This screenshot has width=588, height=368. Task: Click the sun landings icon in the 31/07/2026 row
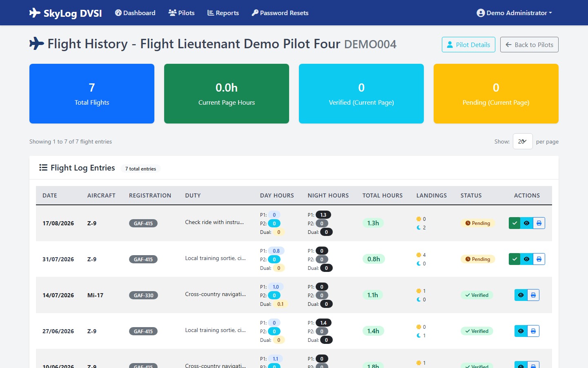tap(419, 255)
